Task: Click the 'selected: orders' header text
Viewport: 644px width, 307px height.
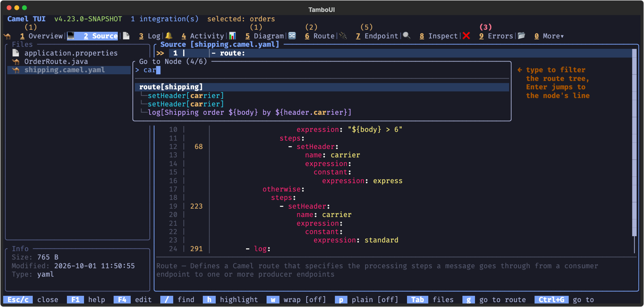Action: tap(241, 19)
